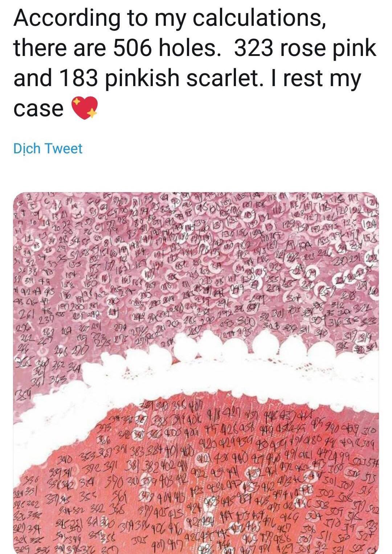Image resolution: width=392 pixels, height=554 pixels.
Task: Open the sequin photo attached to tweet
Action: point(196,373)
